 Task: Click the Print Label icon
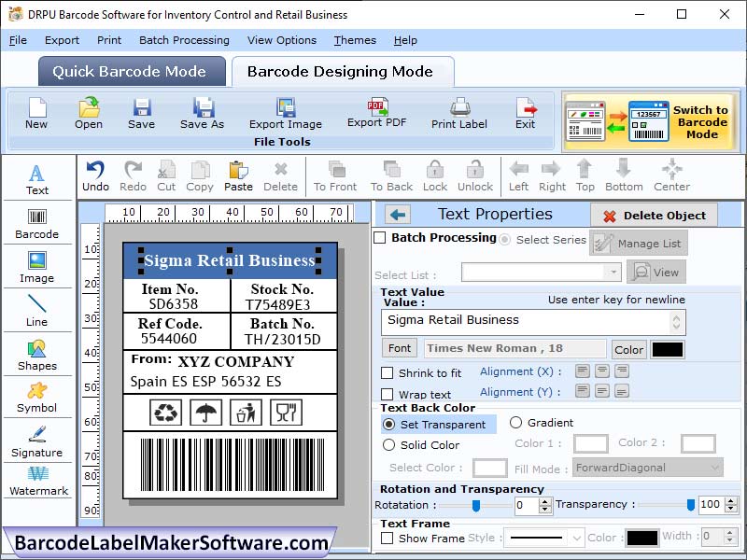tap(459, 113)
